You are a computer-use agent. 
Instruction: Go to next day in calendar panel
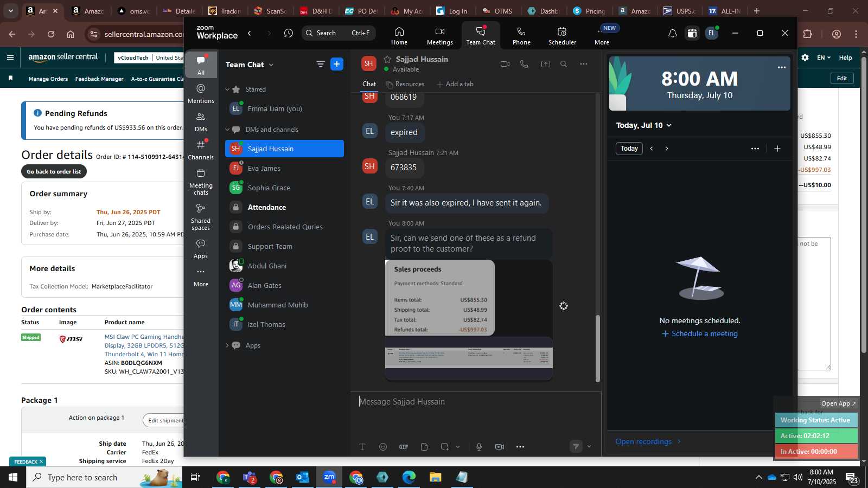click(x=667, y=149)
